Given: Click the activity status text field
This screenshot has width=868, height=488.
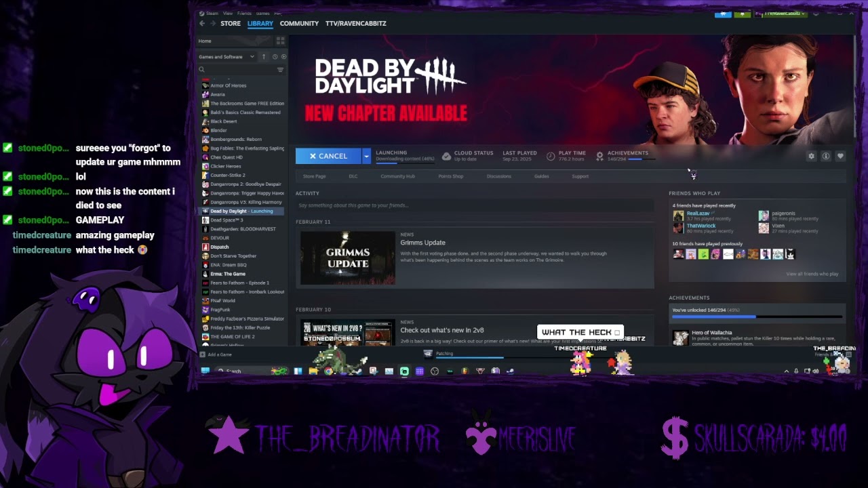Looking at the screenshot, I should 475,205.
